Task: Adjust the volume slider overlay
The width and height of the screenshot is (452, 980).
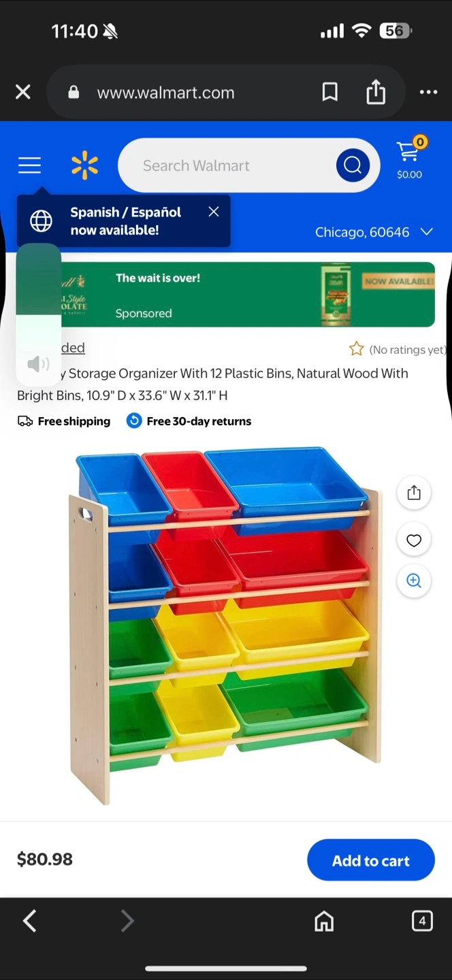Action: click(38, 314)
